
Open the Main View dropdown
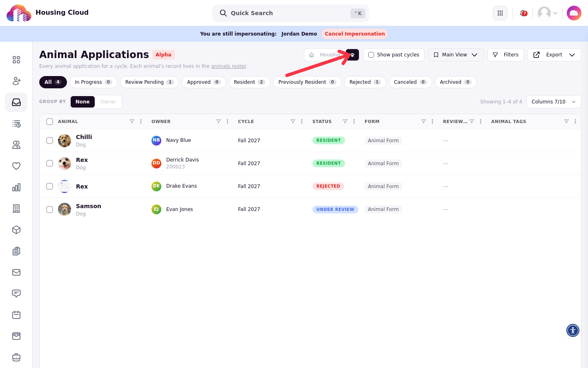[x=456, y=55]
